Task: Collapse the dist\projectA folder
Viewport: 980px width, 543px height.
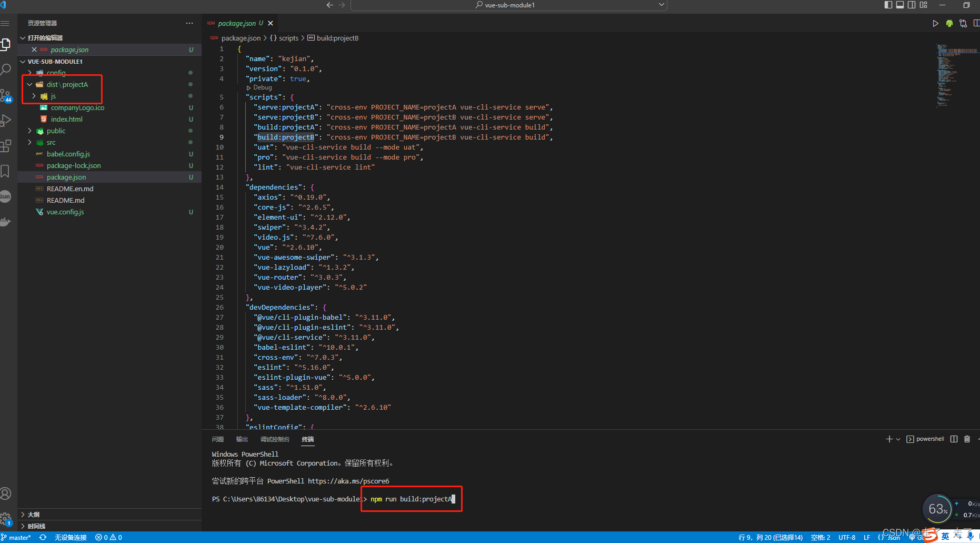Action: tap(29, 84)
